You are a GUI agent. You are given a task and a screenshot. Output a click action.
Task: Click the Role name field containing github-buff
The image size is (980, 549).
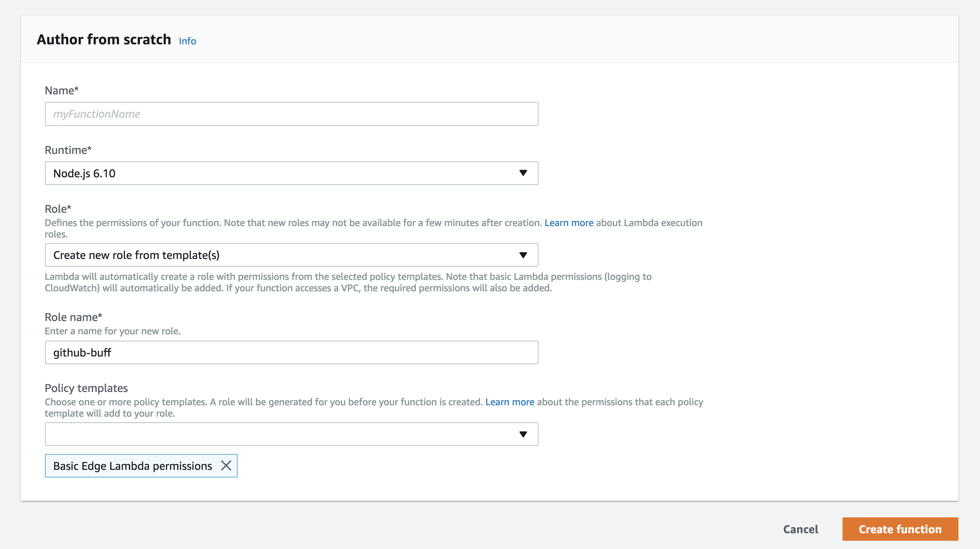tap(291, 352)
